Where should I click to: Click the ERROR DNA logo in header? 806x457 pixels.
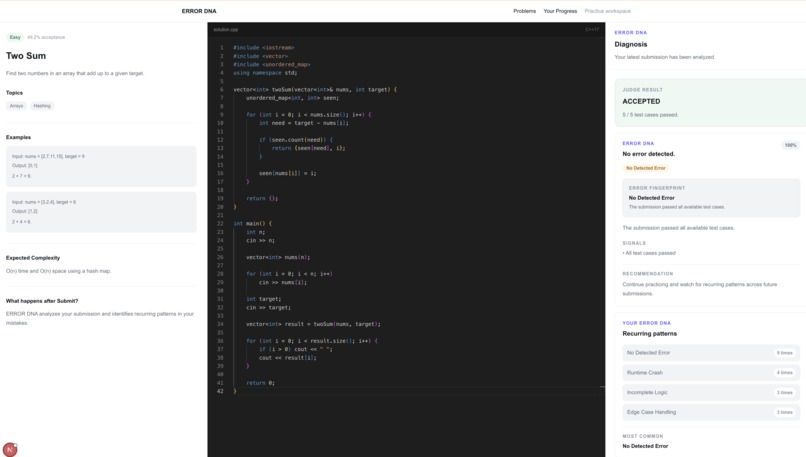tap(199, 11)
